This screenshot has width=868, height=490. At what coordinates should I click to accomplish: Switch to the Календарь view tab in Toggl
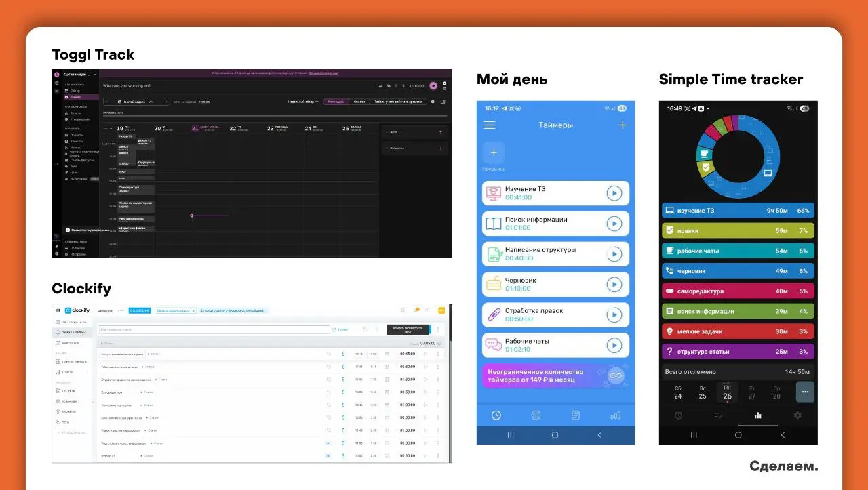coord(336,102)
